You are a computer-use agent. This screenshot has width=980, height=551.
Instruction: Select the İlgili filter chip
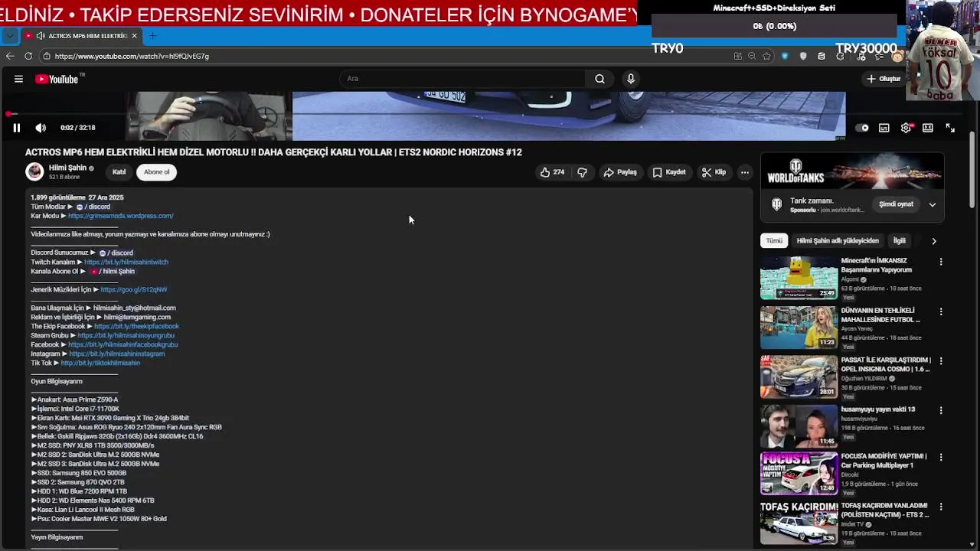coord(900,241)
